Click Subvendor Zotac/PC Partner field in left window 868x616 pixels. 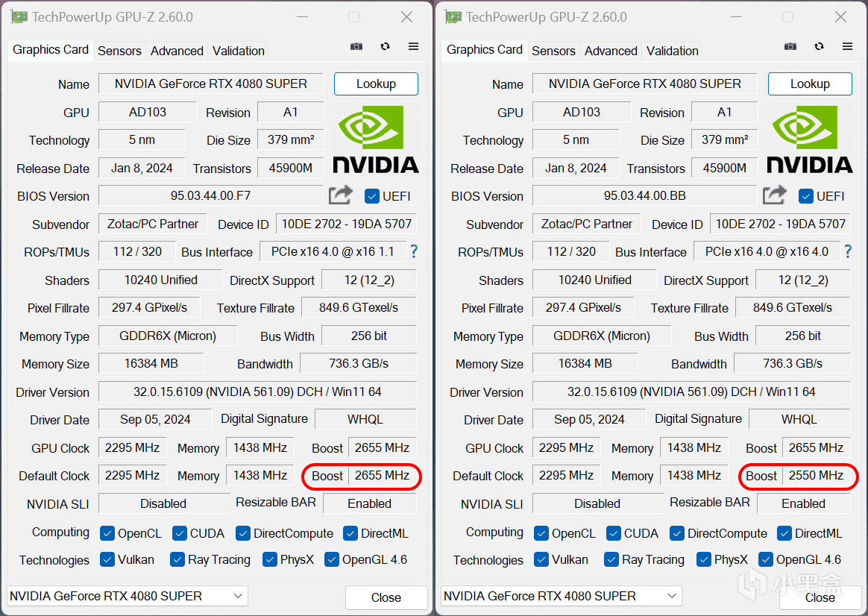click(x=153, y=224)
